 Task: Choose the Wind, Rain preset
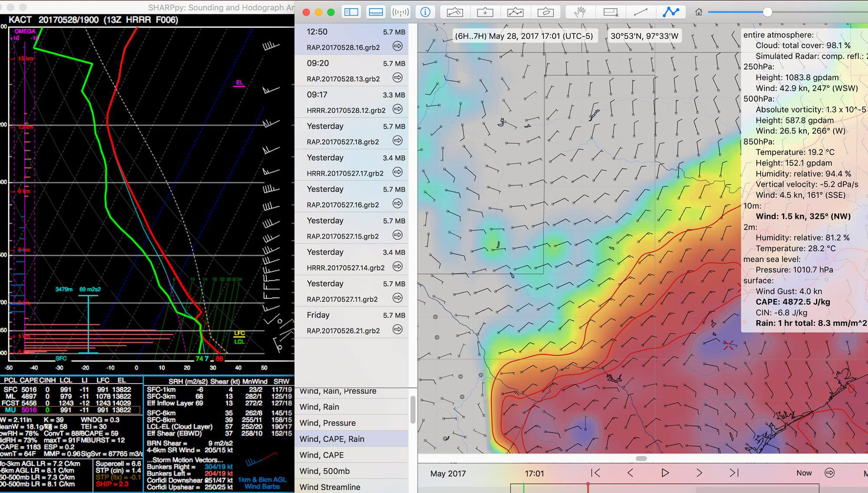(x=352, y=407)
